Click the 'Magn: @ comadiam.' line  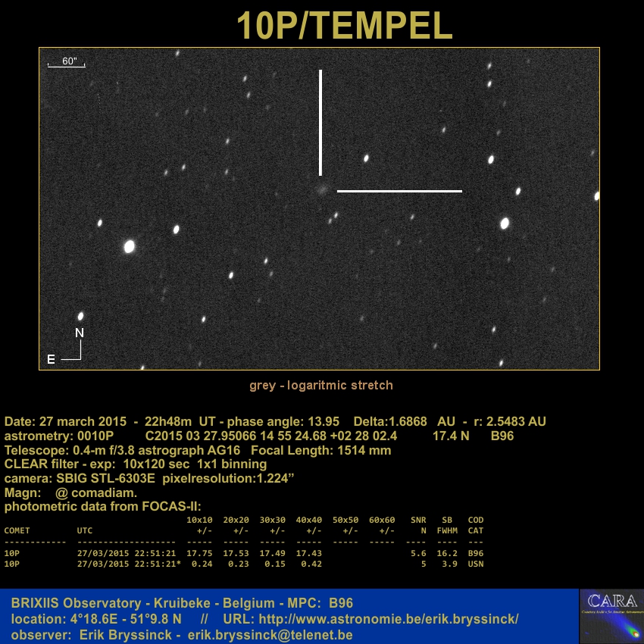(70, 492)
